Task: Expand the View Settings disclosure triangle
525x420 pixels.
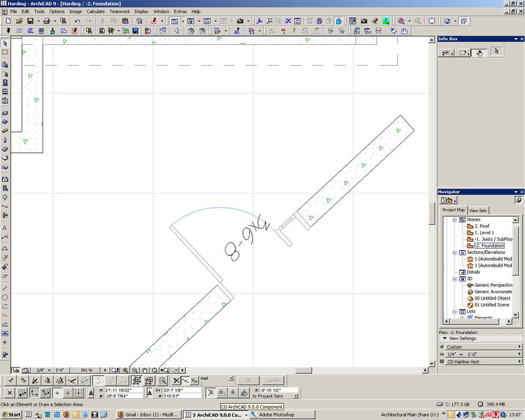Action: pyautogui.click(x=445, y=339)
